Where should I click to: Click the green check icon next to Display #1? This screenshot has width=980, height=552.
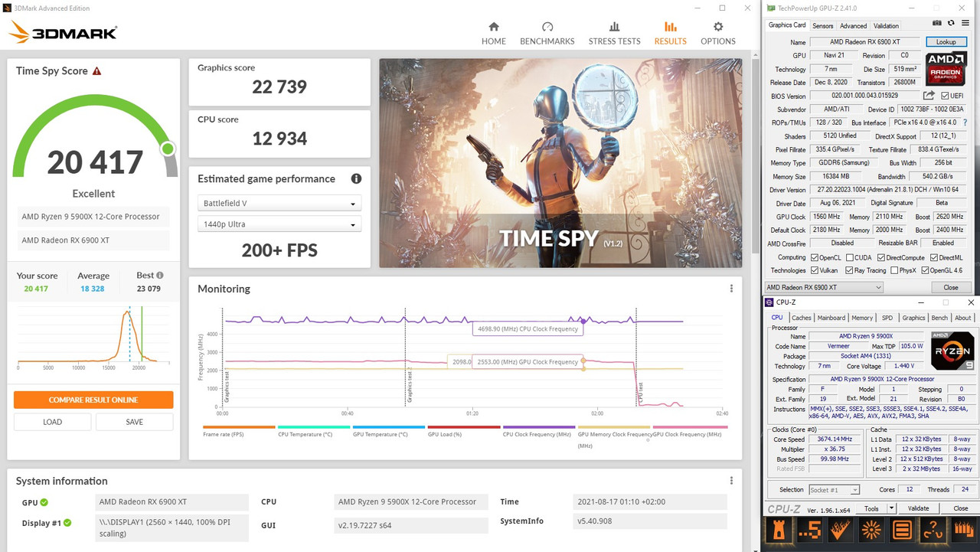(x=67, y=523)
